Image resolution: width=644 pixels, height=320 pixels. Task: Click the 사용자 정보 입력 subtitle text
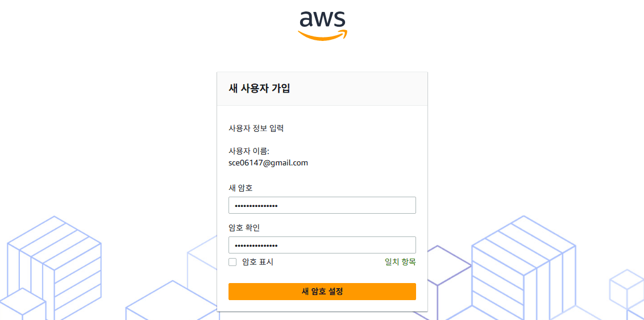256,128
